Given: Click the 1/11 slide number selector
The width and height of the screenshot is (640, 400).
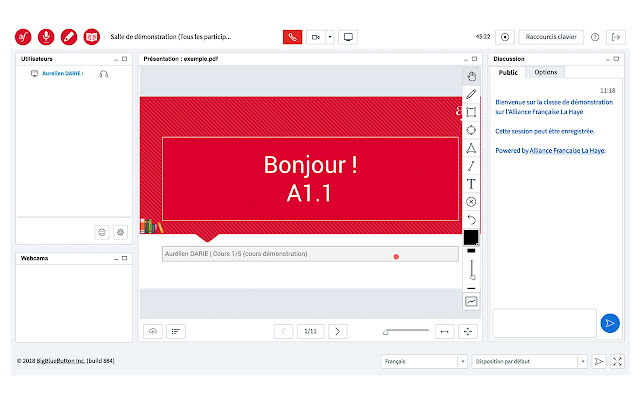Looking at the screenshot, I should pos(310,331).
